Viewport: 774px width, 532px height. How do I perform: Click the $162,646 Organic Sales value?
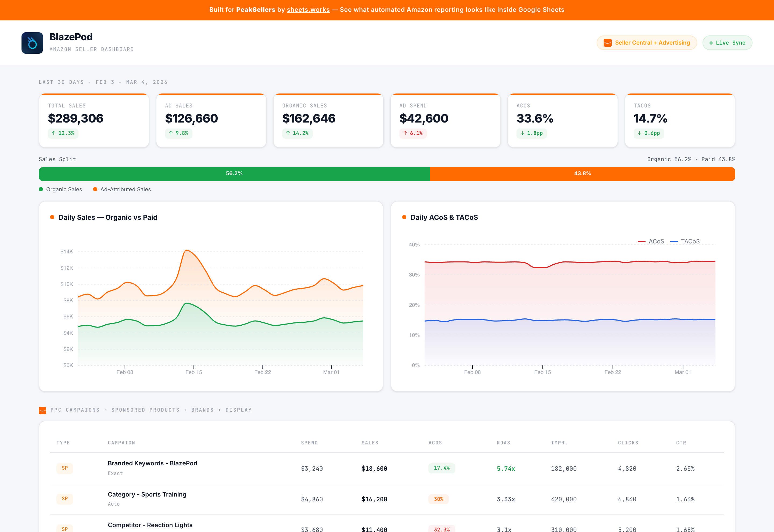point(309,118)
